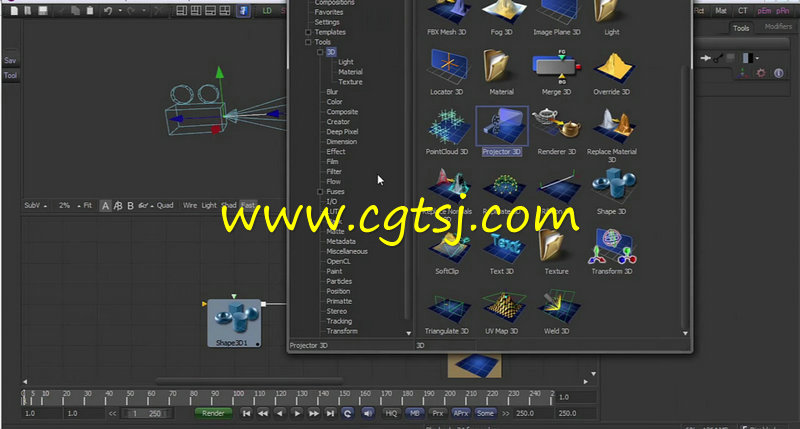The width and height of the screenshot is (800, 429).
Task: Toggle the Some update mode button
Action: 485,413
